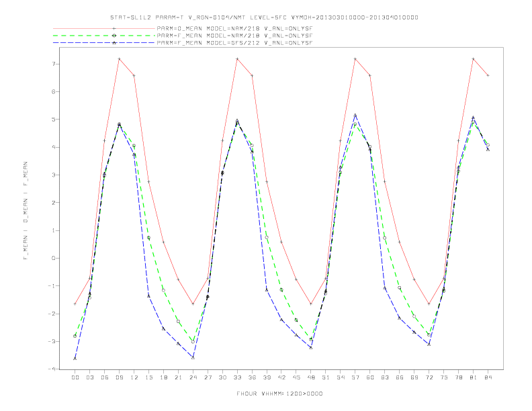
Task: Click the blue dashed legend line sample
Action: (104, 43)
